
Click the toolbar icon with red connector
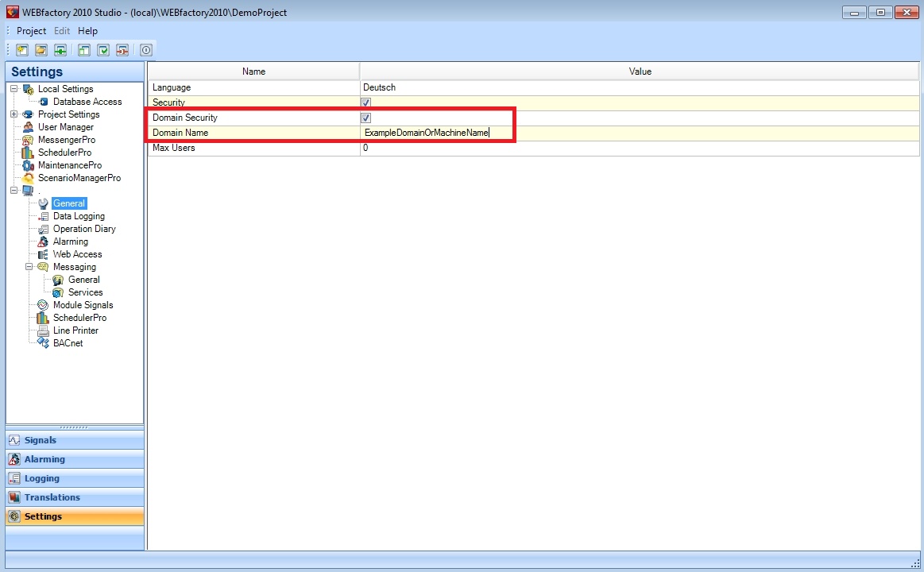122,50
